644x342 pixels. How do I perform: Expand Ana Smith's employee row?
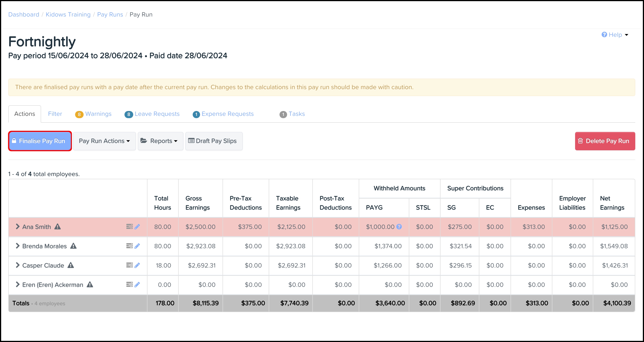point(17,227)
